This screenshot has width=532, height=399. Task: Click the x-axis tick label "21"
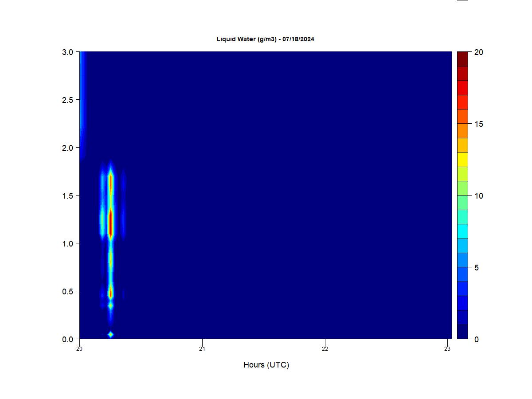point(202,349)
